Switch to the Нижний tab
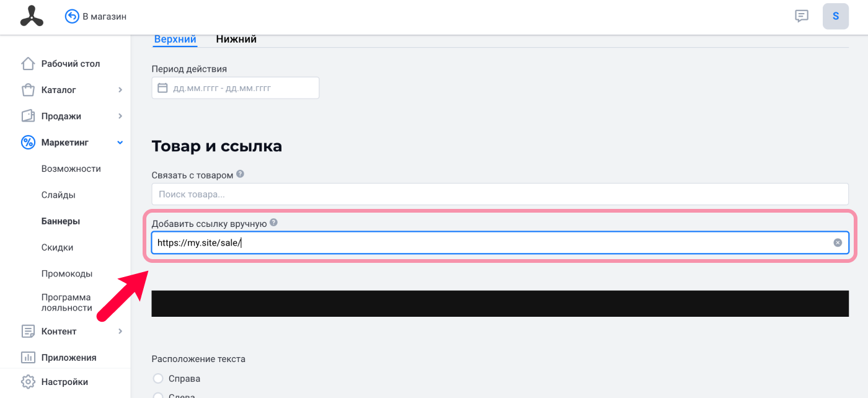The height and width of the screenshot is (398, 868). [x=236, y=39]
